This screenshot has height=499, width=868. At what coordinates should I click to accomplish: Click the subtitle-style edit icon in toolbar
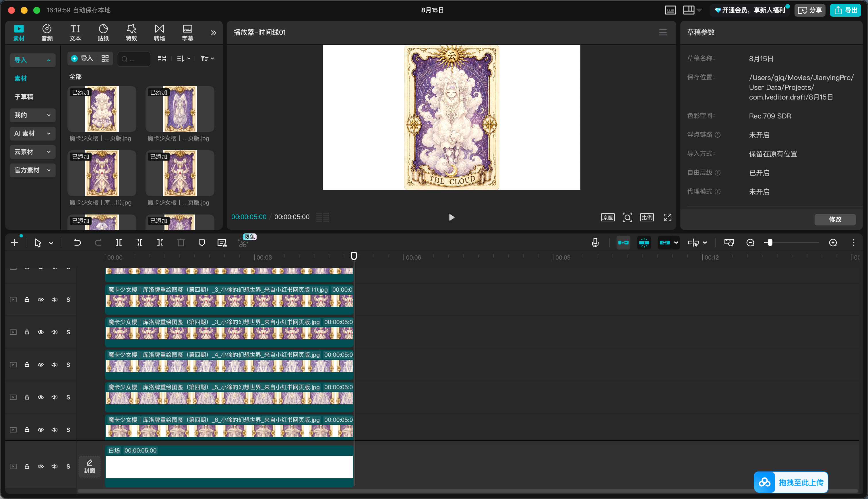tap(222, 243)
